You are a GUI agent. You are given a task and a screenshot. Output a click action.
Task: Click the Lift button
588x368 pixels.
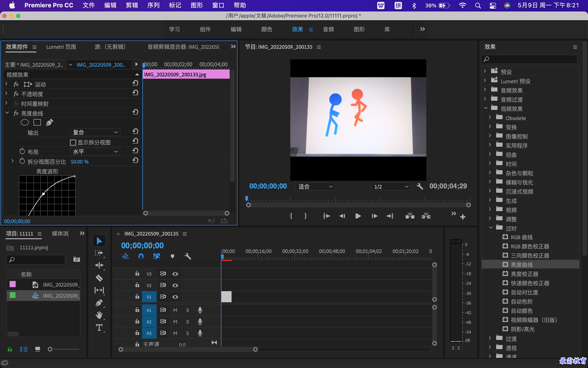(x=410, y=216)
